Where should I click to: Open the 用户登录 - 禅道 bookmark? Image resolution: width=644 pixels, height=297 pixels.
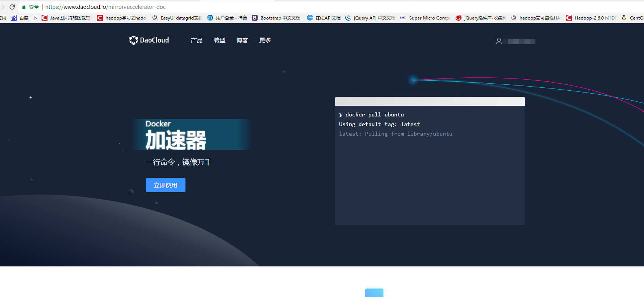[x=227, y=18]
